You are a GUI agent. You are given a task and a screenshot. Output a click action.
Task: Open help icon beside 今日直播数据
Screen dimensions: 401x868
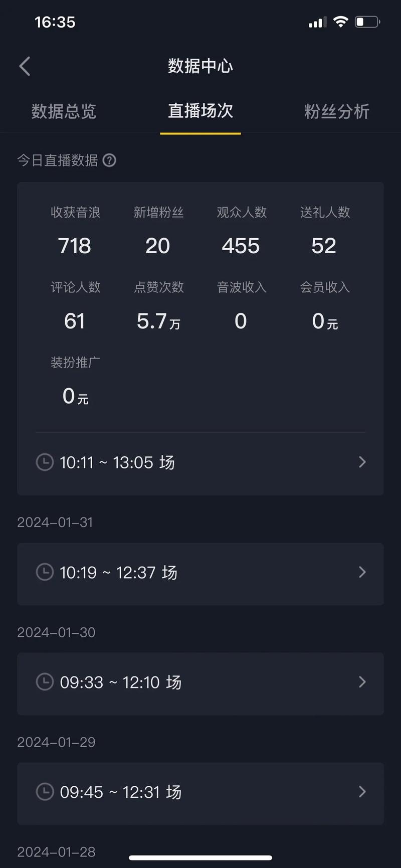pyautogui.click(x=109, y=160)
